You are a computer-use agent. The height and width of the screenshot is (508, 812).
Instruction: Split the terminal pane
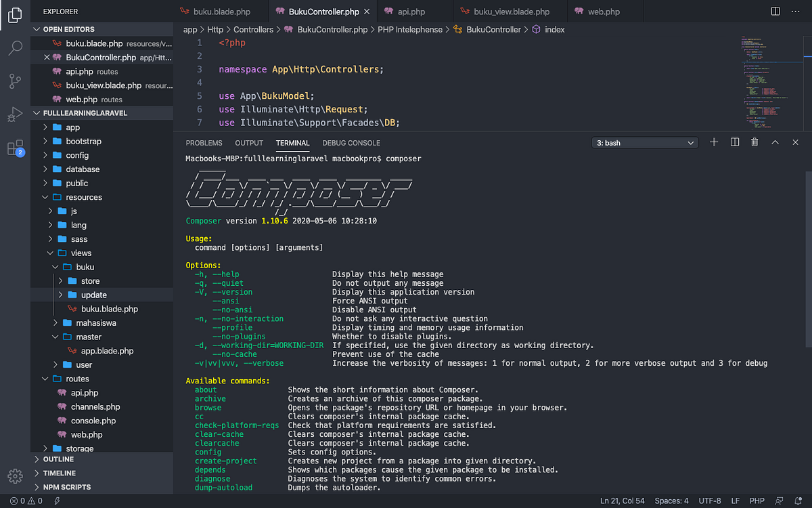(x=734, y=142)
